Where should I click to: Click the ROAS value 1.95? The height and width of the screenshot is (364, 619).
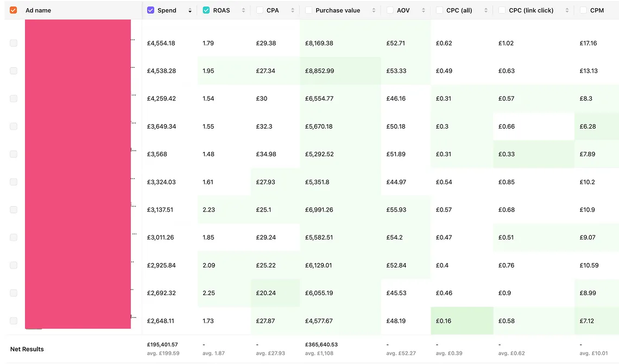209,71
